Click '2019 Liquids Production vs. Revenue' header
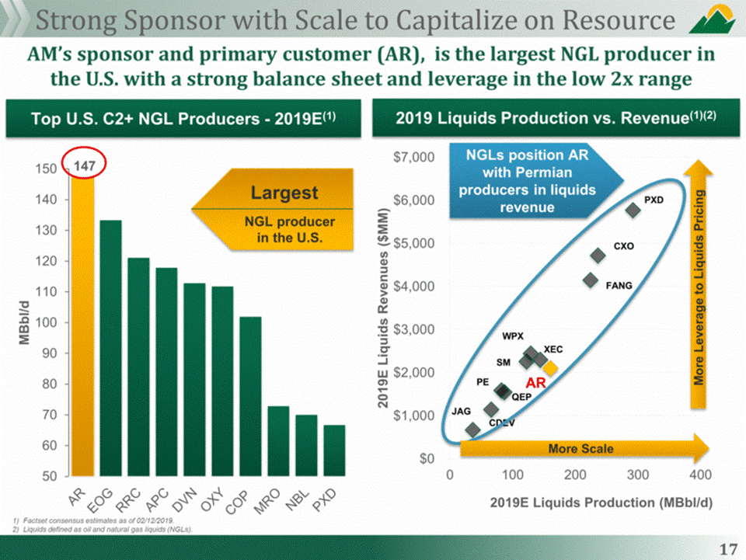Image resolution: width=746 pixels, height=560 pixels. 556,118
